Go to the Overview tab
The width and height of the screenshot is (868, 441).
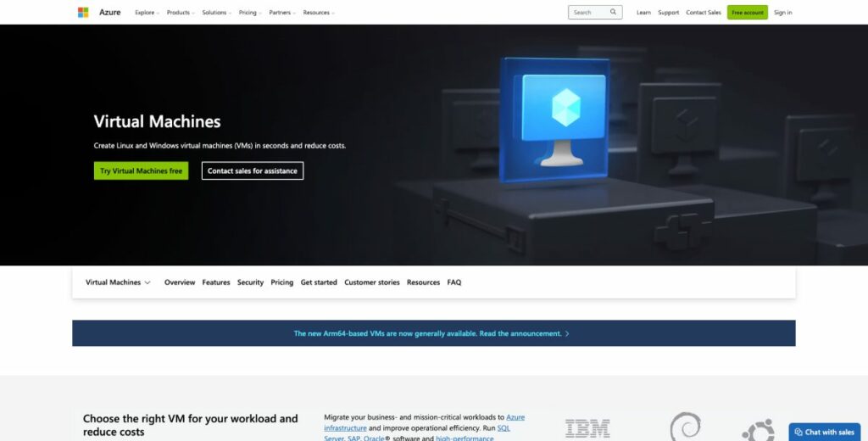(x=180, y=282)
